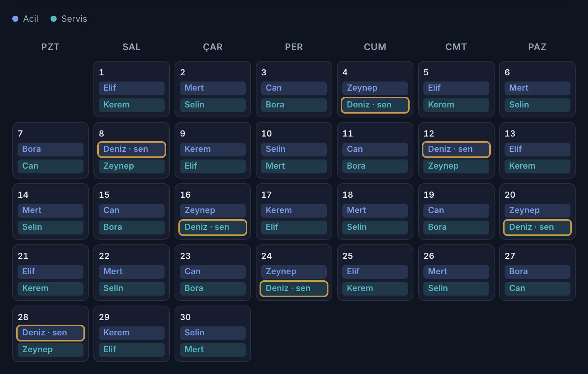
Task: Open highlighted "Deniz · sen" shift on day 4
Action: click(x=375, y=105)
